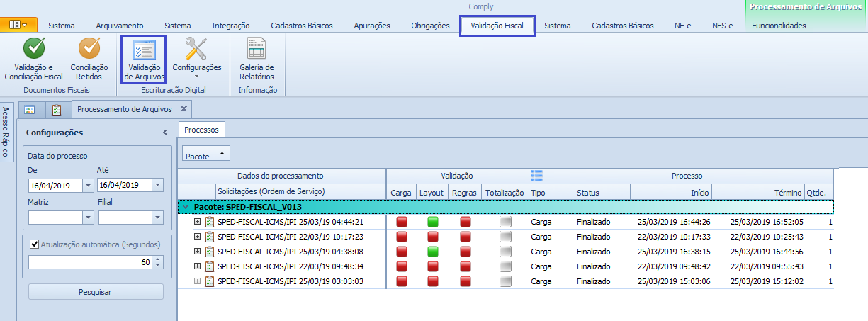The image size is (868, 321).
Task: Click the list icon above Tipo column
Action: tap(537, 176)
